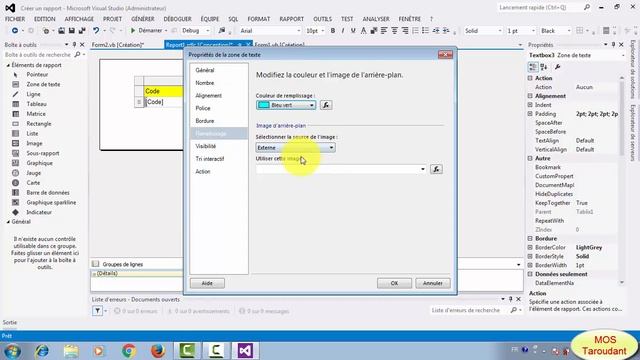Click the bulleted list toolbar icon

(425, 31)
